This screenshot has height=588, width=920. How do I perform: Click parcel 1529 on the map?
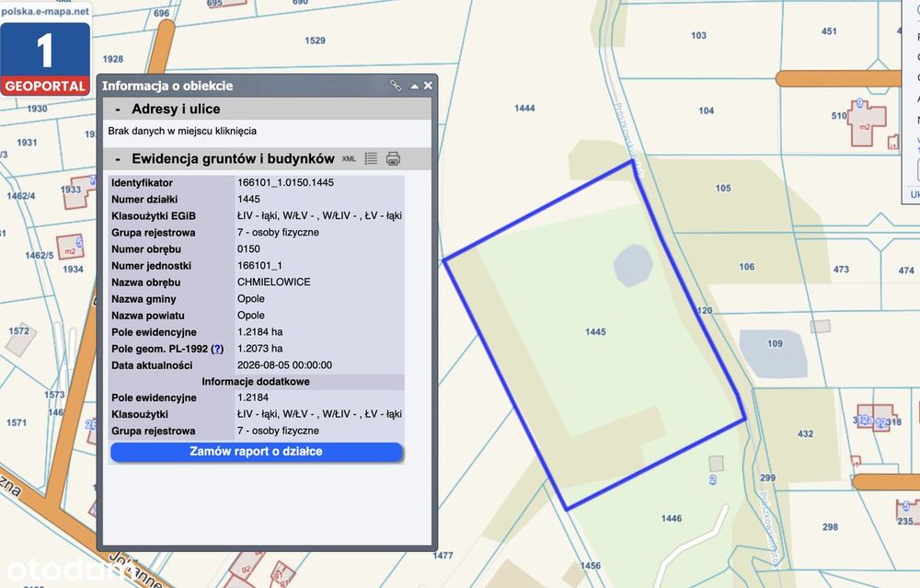pos(315,41)
